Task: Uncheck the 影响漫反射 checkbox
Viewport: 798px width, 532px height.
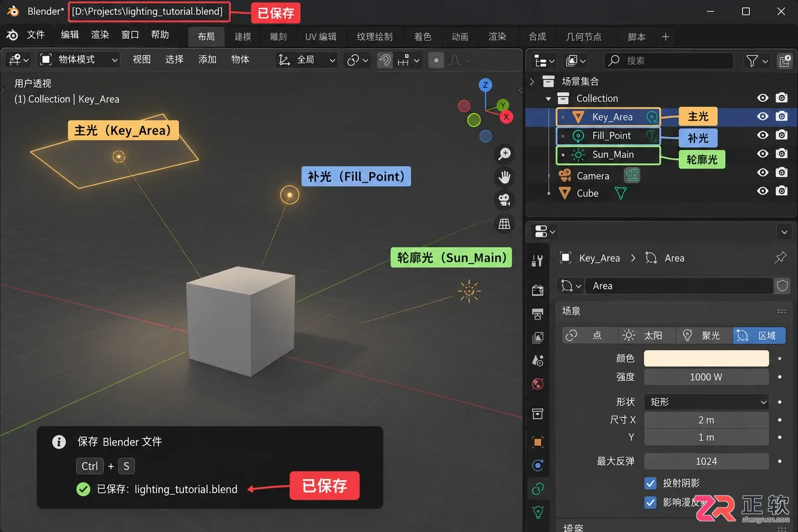Action: pos(651,503)
